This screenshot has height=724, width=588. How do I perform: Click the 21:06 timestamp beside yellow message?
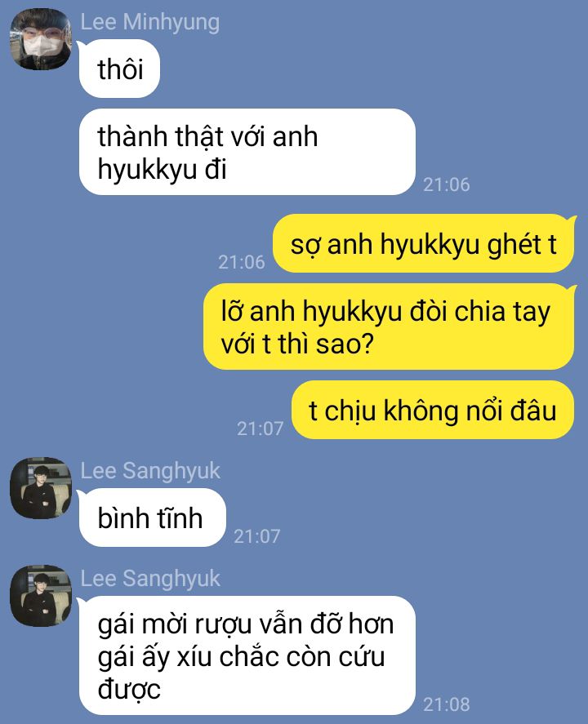coord(241,262)
